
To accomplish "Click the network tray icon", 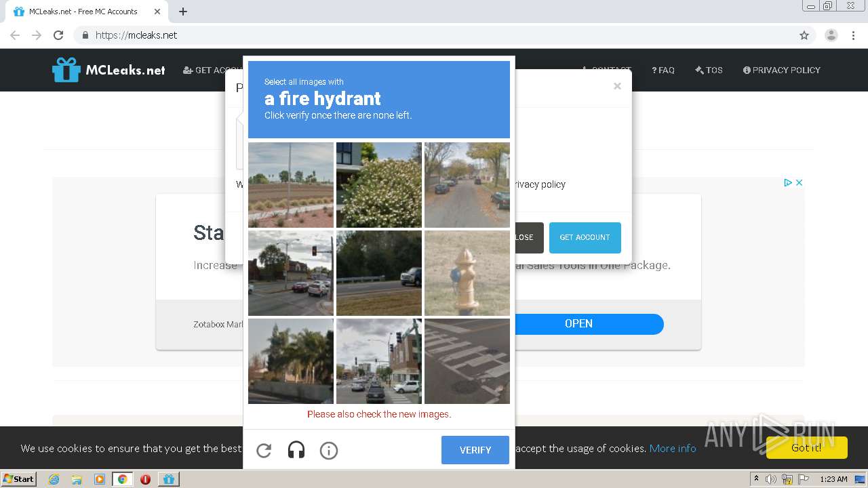I will 787,479.
